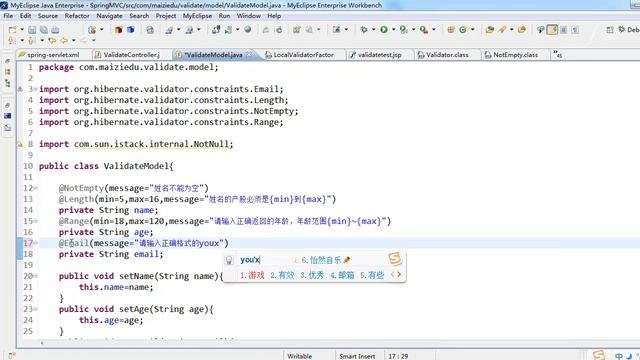Viewport: 640px width, 360px height.
Task: Open Back history dropdown arrow
Action: [x=73, y=40]
